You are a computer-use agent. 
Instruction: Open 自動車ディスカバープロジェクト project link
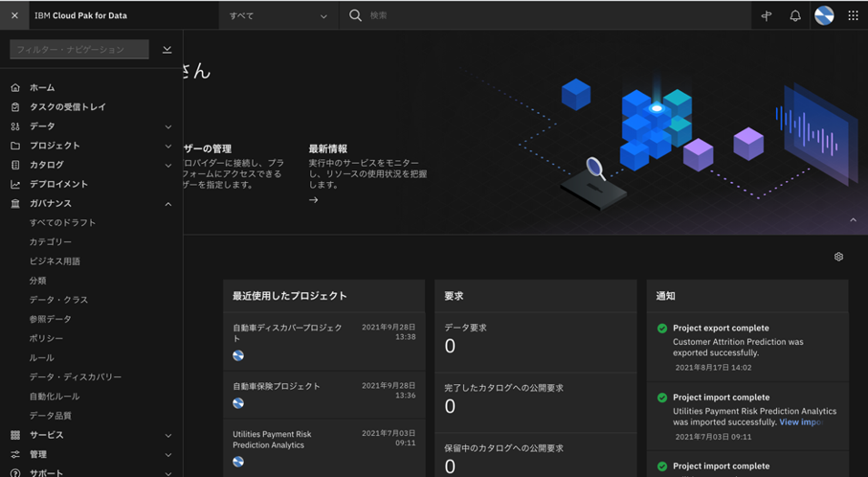point(288,333)
